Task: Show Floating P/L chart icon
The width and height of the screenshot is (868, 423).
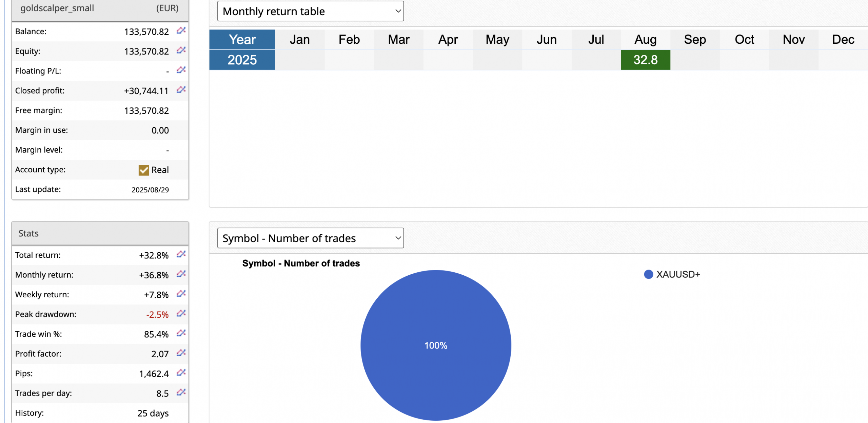Action: coord(181,70)
